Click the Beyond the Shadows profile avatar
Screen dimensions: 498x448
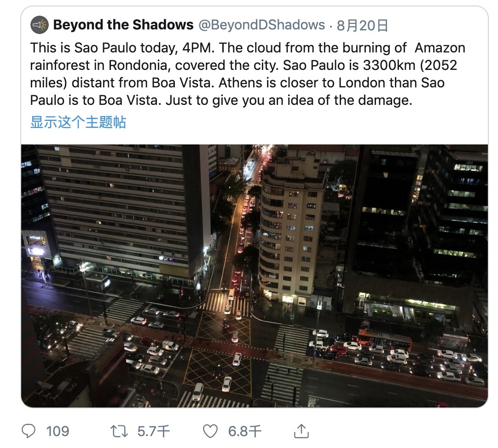point(40,25)
